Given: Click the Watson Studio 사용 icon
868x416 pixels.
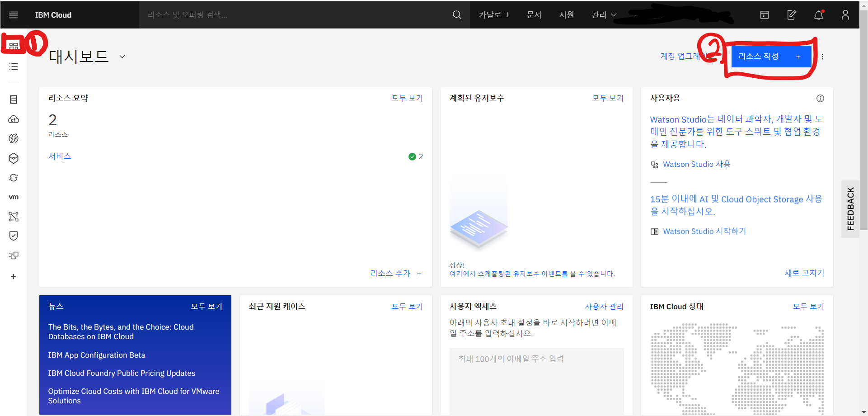Looking at the screenshot, I should click(654, 165).
